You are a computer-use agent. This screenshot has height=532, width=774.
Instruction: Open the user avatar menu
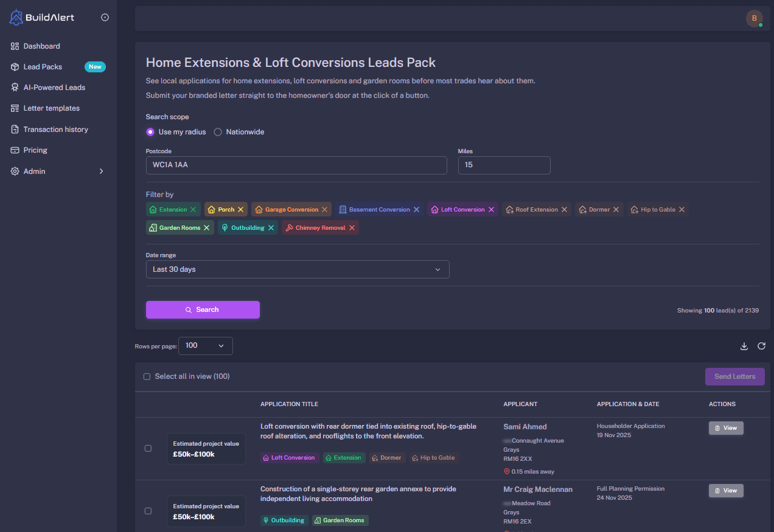pos(754,18)
